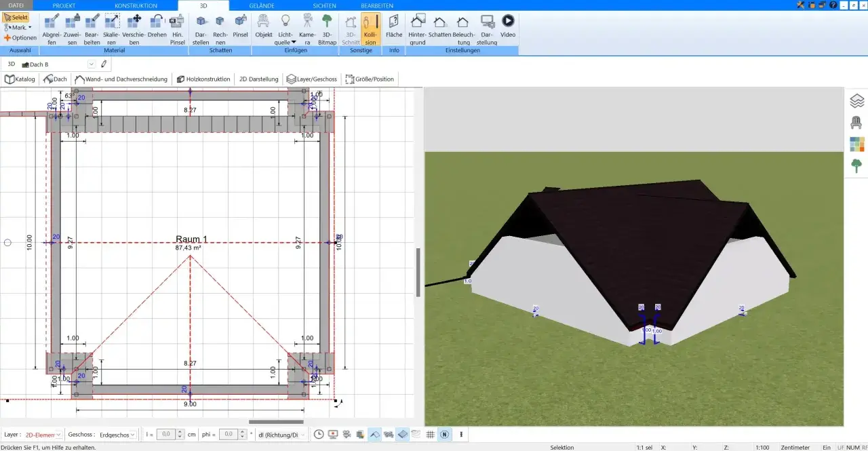Viewport: 868px width, 451px height.
Task: Select the Kollision tool in the ribbon
Action: pos(370,29)
